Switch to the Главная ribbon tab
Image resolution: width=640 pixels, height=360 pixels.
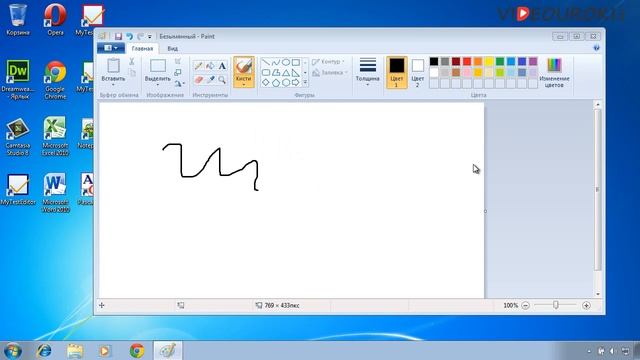click(142, 49)
